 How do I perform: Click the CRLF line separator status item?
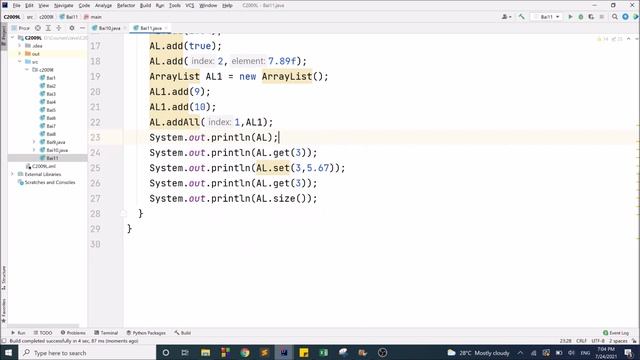(581, 340)
